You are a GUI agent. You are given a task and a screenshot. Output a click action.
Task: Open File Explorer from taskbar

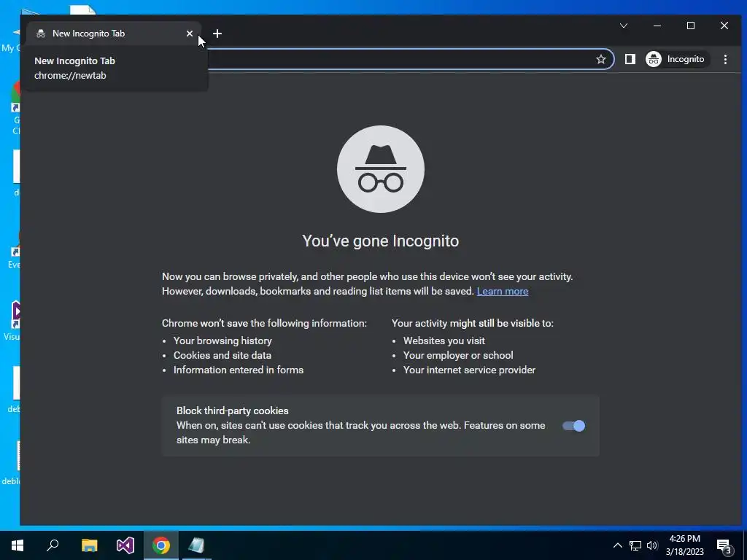tap(89, 545)
